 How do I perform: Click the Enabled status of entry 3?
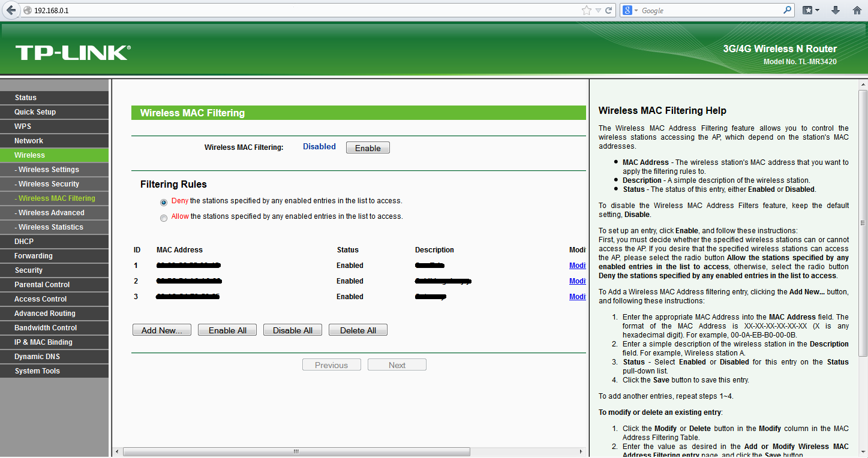(x=350, y=297)
